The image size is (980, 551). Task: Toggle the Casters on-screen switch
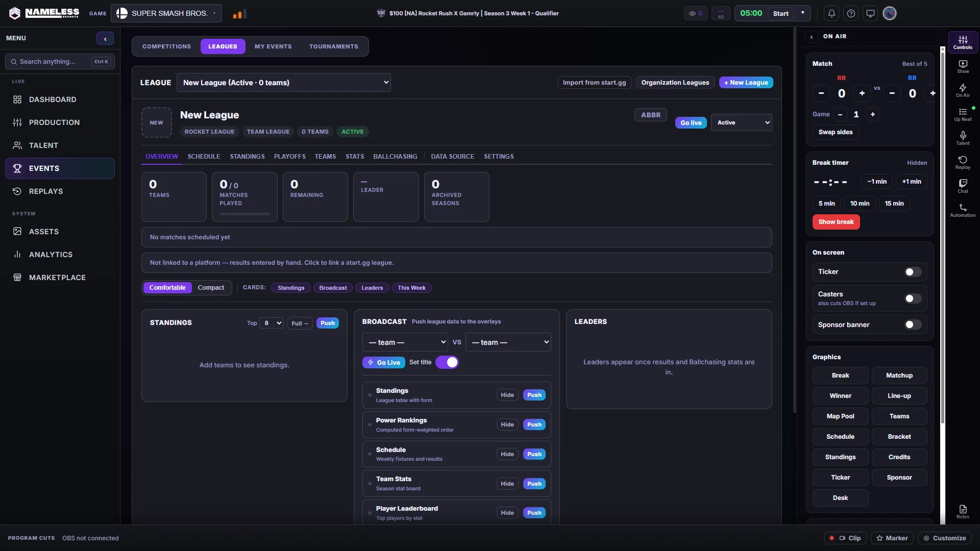913,298
